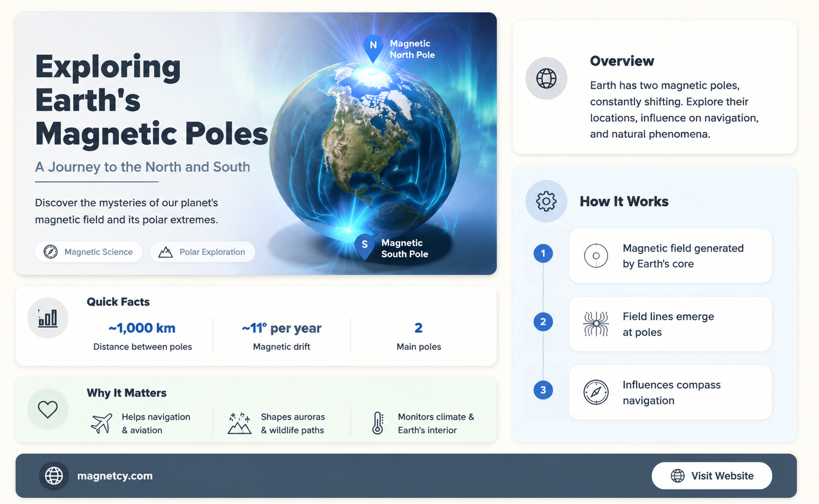
Task: Click the Quick Facts heading
Action: pos(118,302)
